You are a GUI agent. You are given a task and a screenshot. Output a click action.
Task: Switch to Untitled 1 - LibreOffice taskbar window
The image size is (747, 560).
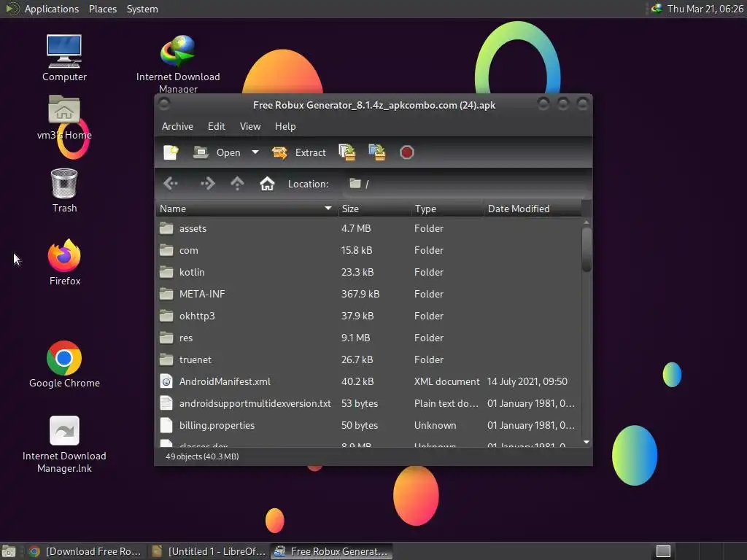click(x=209, y=551)
